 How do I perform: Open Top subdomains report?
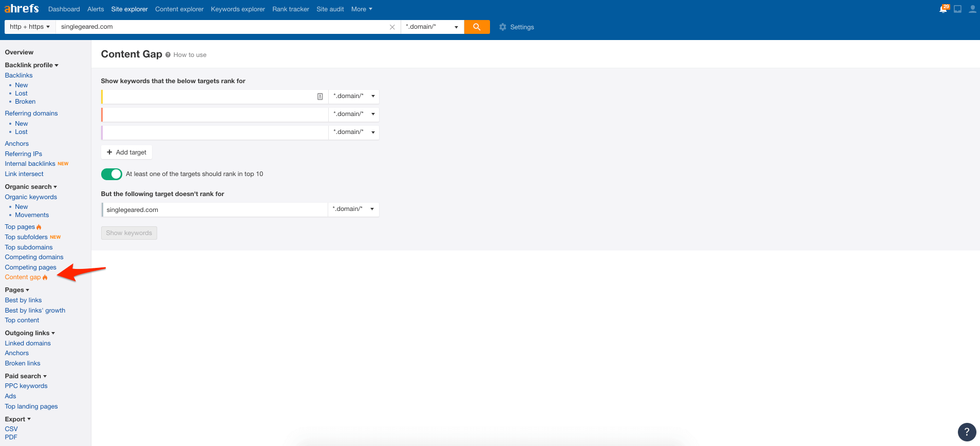29,247
